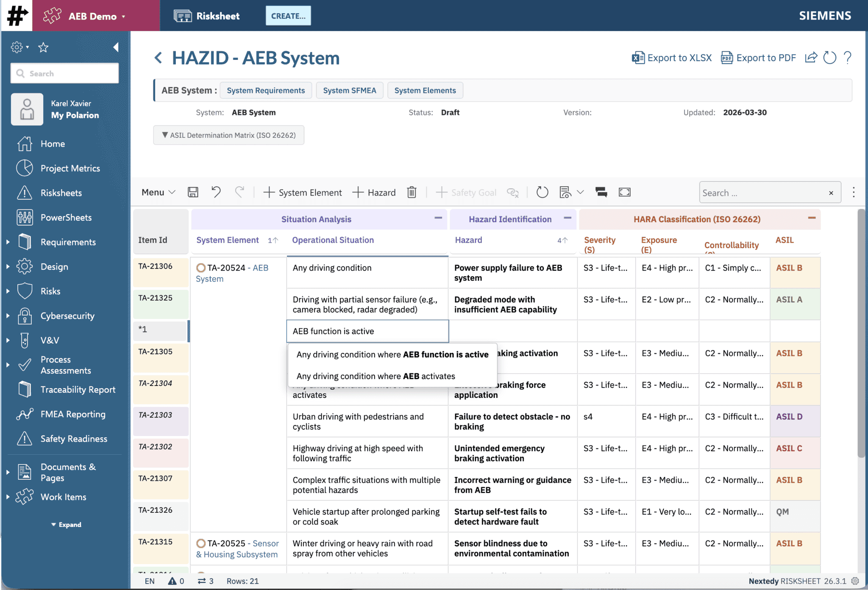Open TA-20524 AEB System link
868x590 pixels.
(x=232, y=273)
